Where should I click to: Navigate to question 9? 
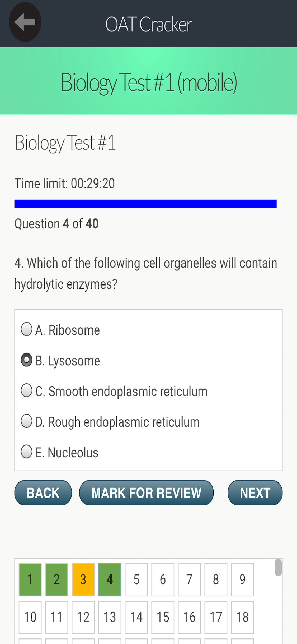point(242,579)
